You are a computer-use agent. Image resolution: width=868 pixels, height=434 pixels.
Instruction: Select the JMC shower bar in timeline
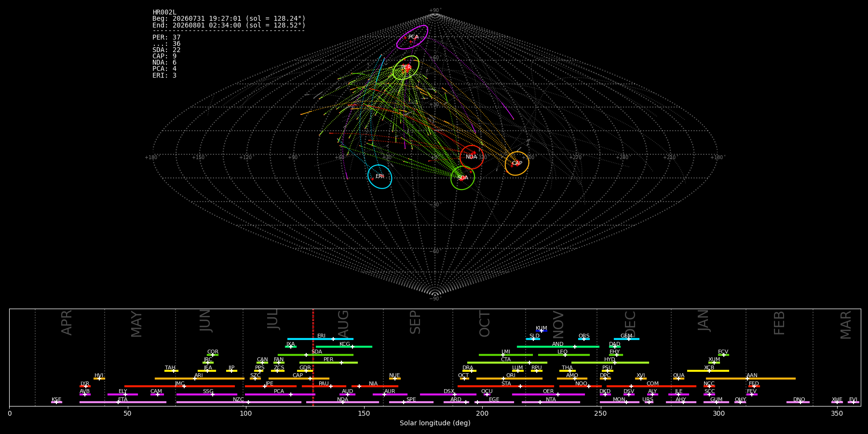pyautogui.click(x=179, y=386)
